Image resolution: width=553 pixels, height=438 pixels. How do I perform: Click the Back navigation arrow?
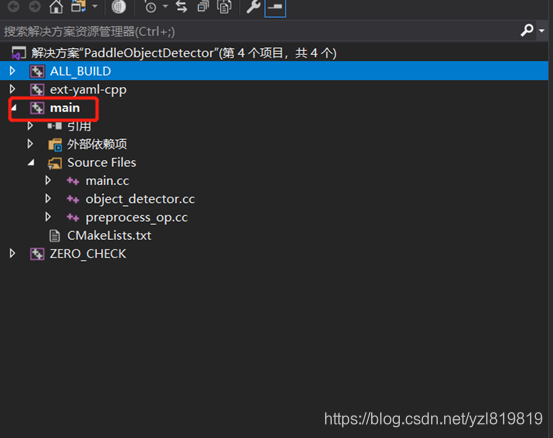click(13, 6)
